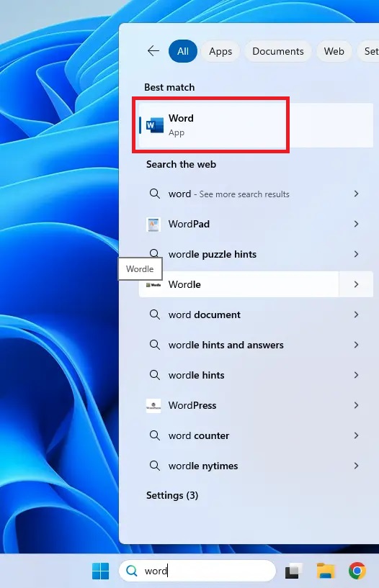Click the Wordle result icon
Image resolution: width=379 pixels, height=588 pixels.
click(x=153, y=284)
